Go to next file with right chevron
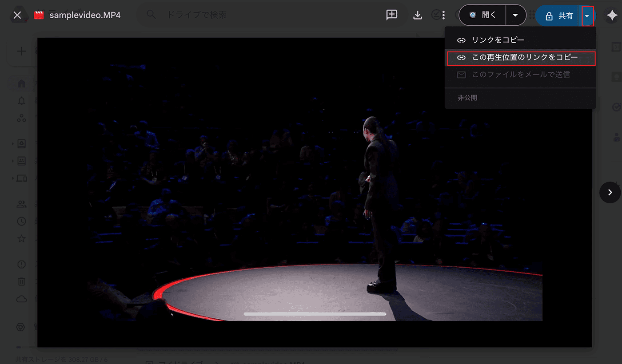 point(610,192)
